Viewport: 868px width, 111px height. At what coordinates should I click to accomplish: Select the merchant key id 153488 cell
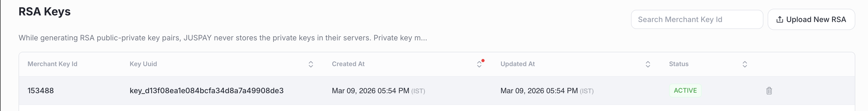[x=41, y=91]
